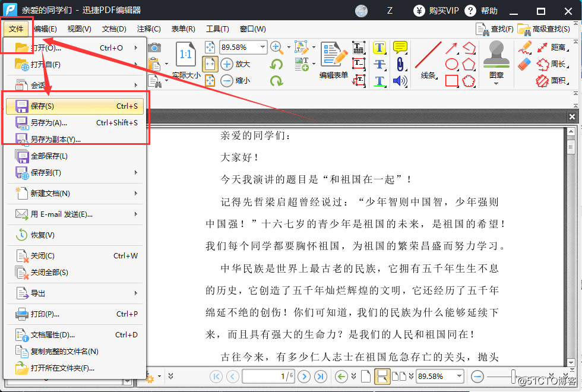
Task: Click the paperclip attach file icon
Action: click(x=400, y=64)
